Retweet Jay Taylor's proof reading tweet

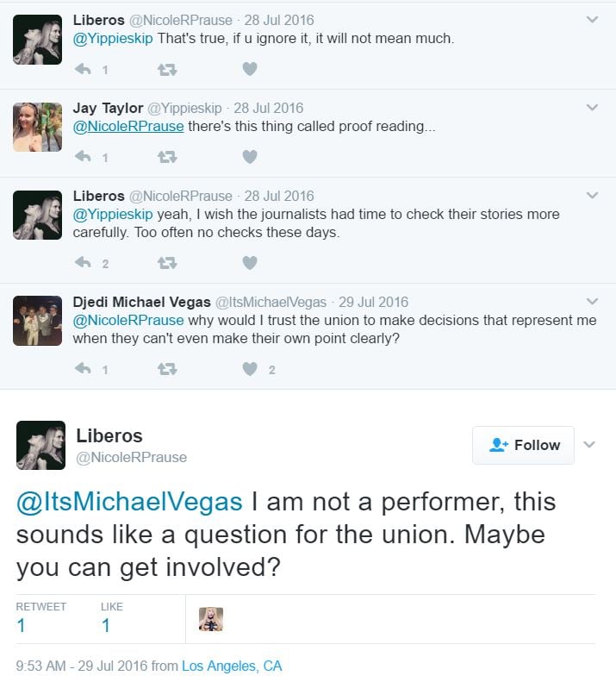[x=166, y=157]
